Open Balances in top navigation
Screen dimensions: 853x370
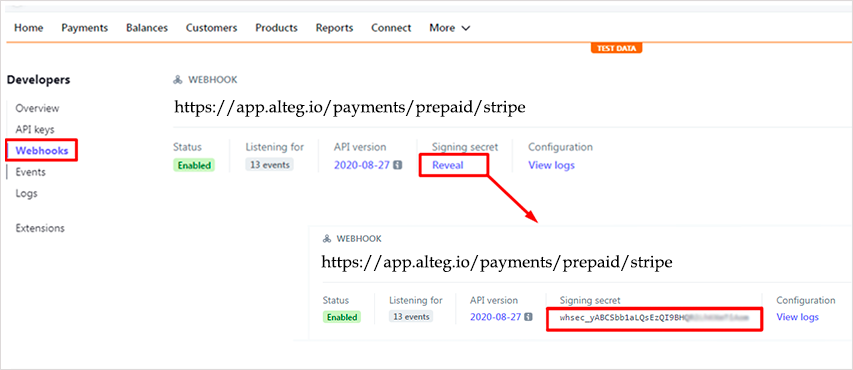tap(147, 28)
